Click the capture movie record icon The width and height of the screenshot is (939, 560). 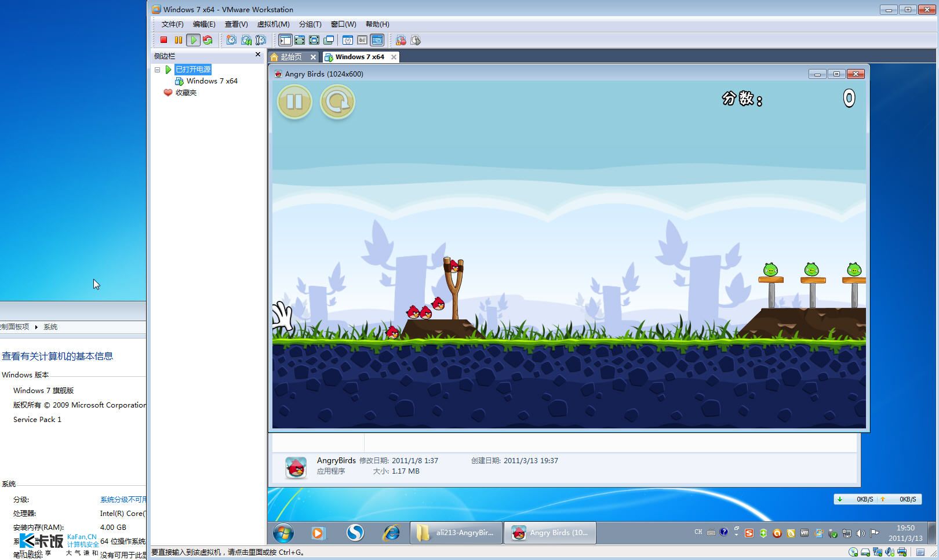pos(401,40)
